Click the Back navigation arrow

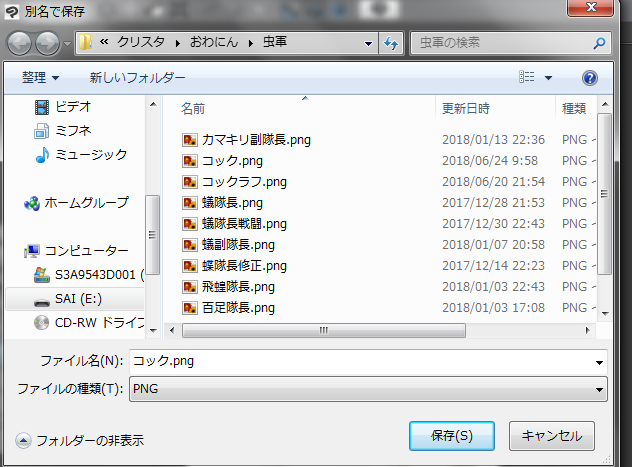(19, 44)
